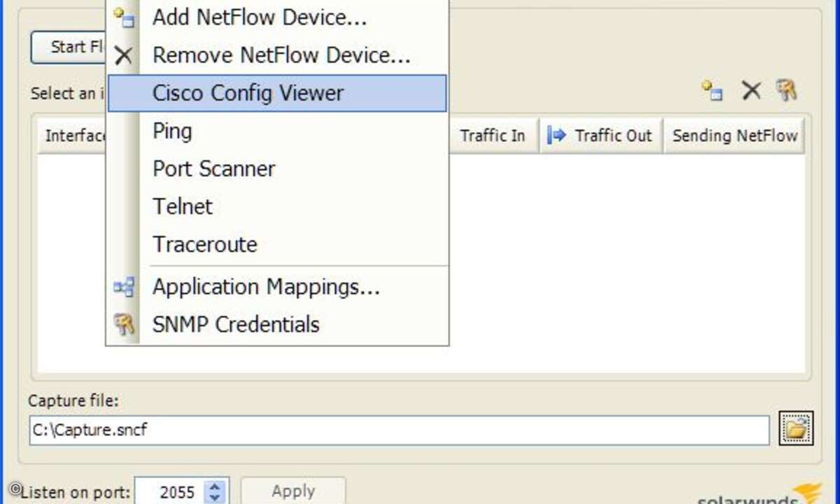Run Traceroute from the menu
840x504 pixels.
[x=277, y=244]
